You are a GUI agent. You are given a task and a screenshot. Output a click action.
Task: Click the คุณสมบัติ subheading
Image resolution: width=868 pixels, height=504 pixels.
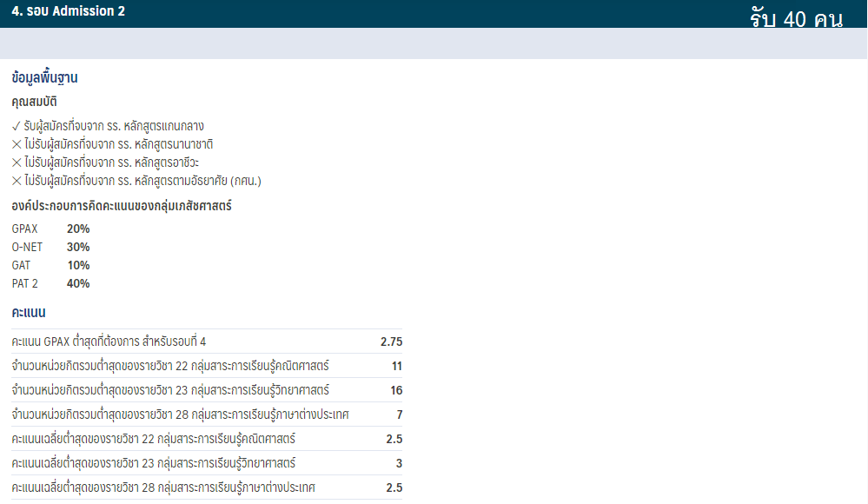point(35,103)
